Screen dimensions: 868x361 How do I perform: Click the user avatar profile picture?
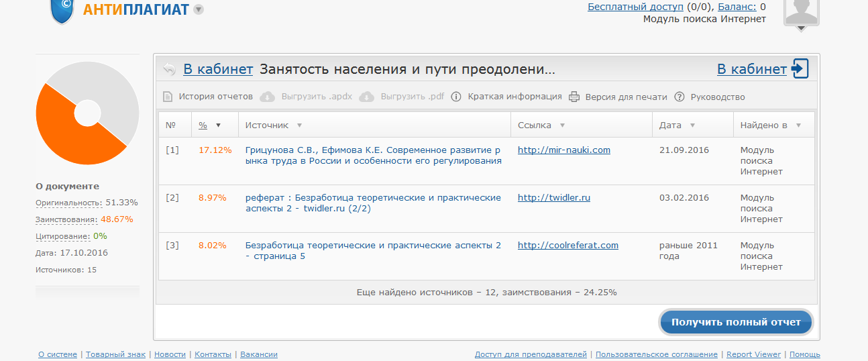[801, 11]
